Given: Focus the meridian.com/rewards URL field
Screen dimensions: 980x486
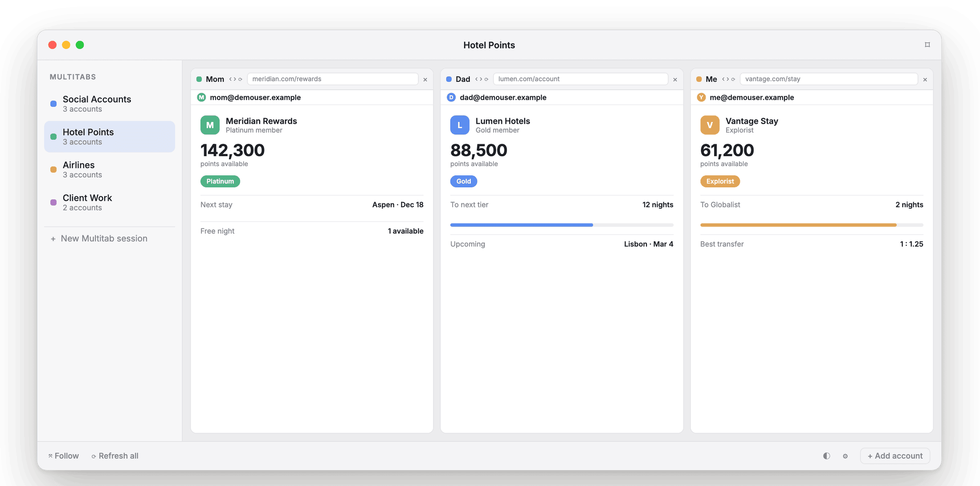Looking at the screenshot, I should pos(333,79).
